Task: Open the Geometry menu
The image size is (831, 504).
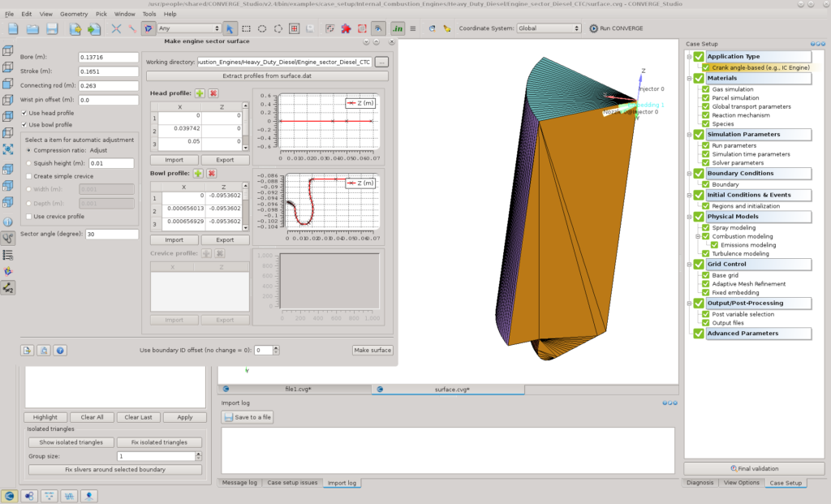Action: point(74,14)
